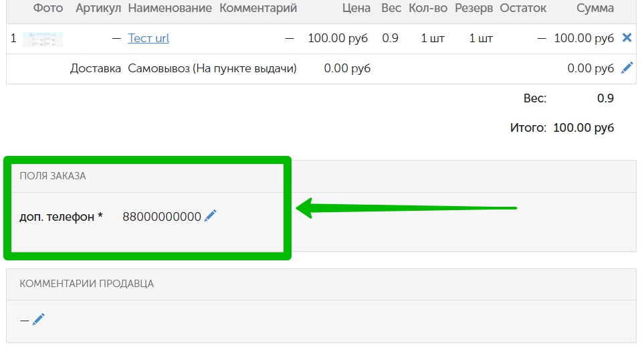Select the Кол-во cell reading 1 шт

433,38
